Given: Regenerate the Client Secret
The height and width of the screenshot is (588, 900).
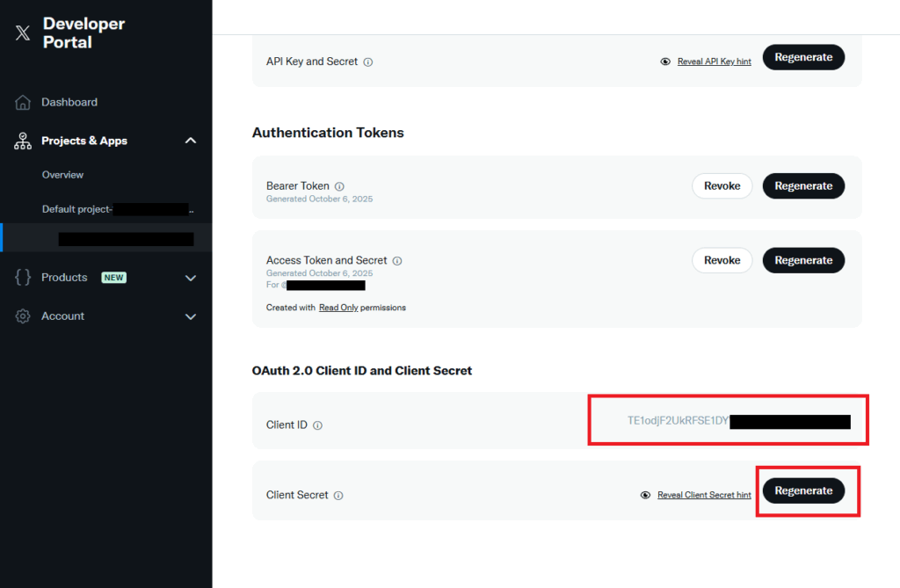Looking at the screenshot, I should [x=803, y=490].
